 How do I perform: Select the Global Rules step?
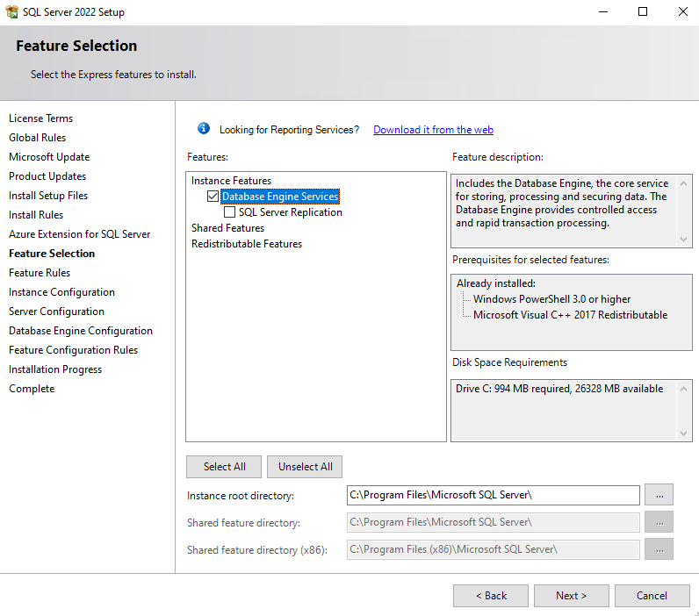pyautogui.click(x=37, y=138)
